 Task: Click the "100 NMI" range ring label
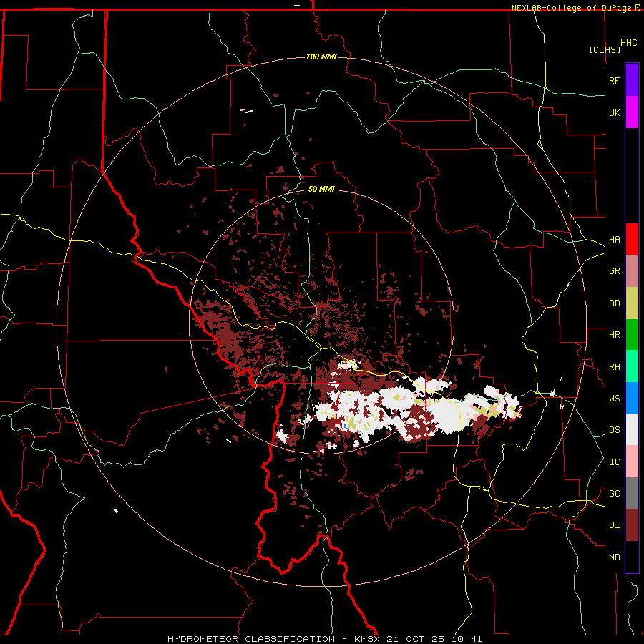[x=321, y=57]
